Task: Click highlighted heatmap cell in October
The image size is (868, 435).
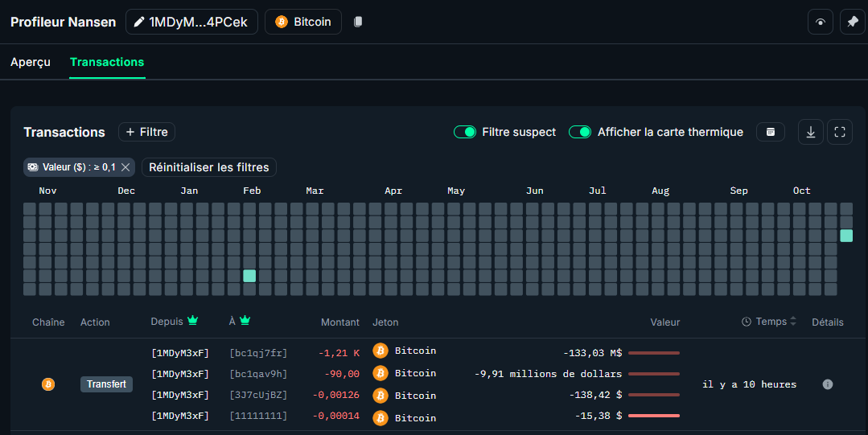Action: pos(846,236)
